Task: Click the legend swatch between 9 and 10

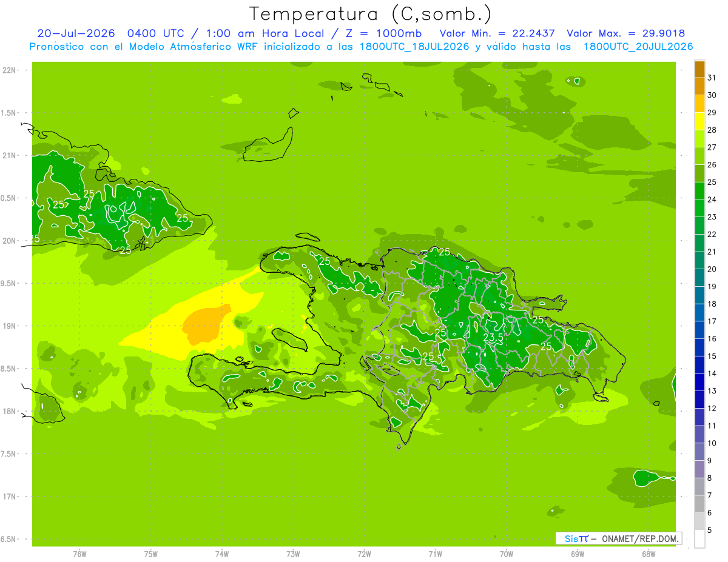Action: 699,452
